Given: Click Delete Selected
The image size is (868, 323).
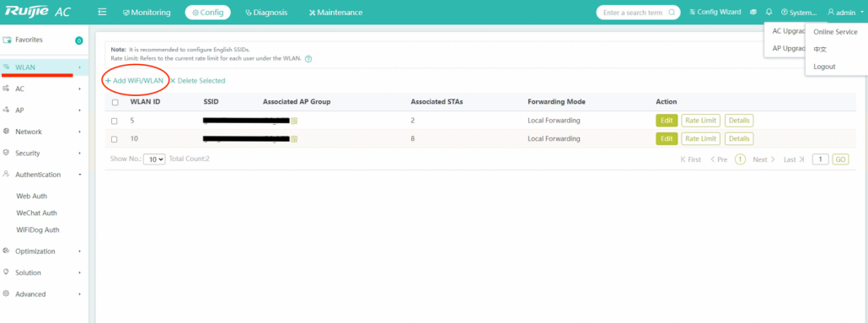Looking at the screenshot, I should pyautogui.click(x=198, y=81).
